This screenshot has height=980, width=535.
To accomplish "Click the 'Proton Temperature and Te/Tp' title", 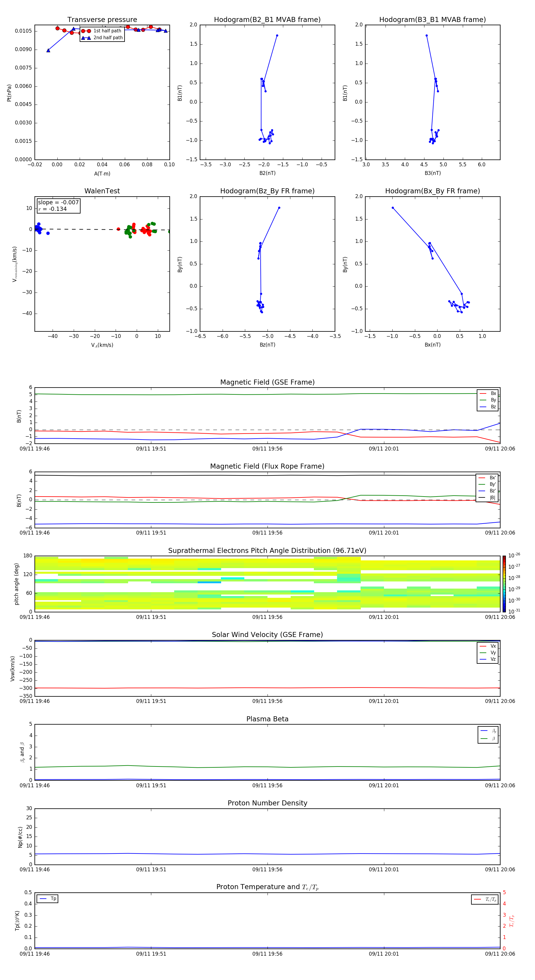I will coord(267,887).
